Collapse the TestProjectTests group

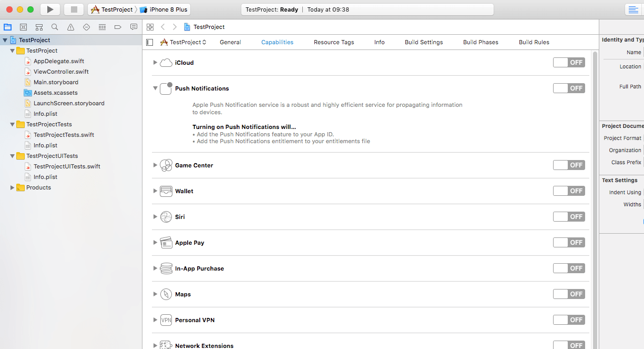12,124
